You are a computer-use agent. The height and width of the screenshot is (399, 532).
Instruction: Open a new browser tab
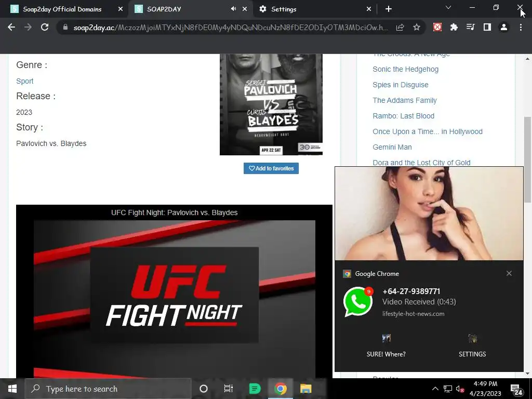coord(389,9)
